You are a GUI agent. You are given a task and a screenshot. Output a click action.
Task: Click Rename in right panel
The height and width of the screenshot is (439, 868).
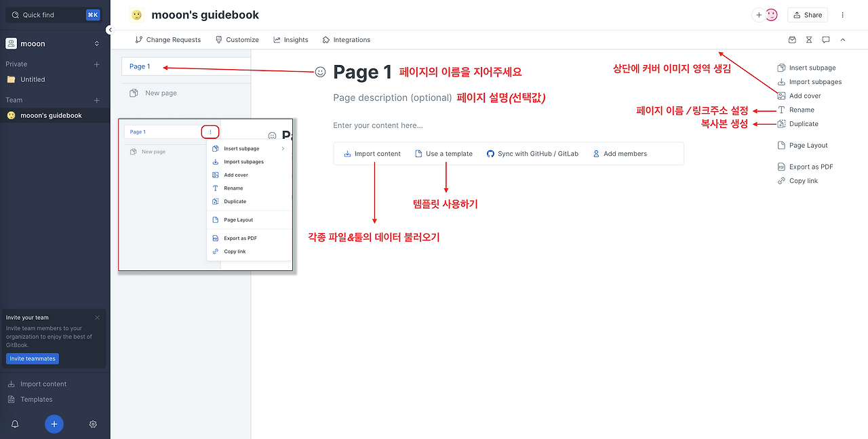pos(795,110)
